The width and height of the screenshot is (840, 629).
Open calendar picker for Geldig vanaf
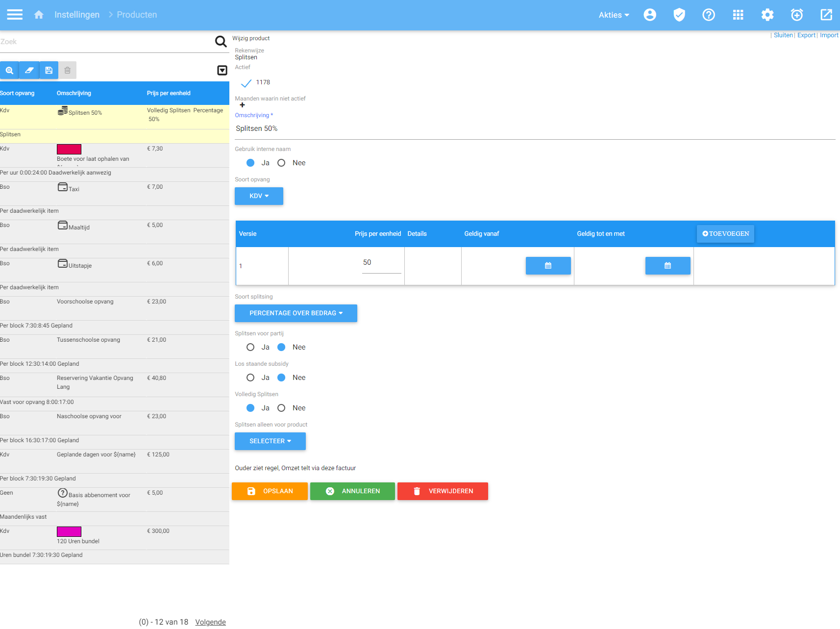548,266
